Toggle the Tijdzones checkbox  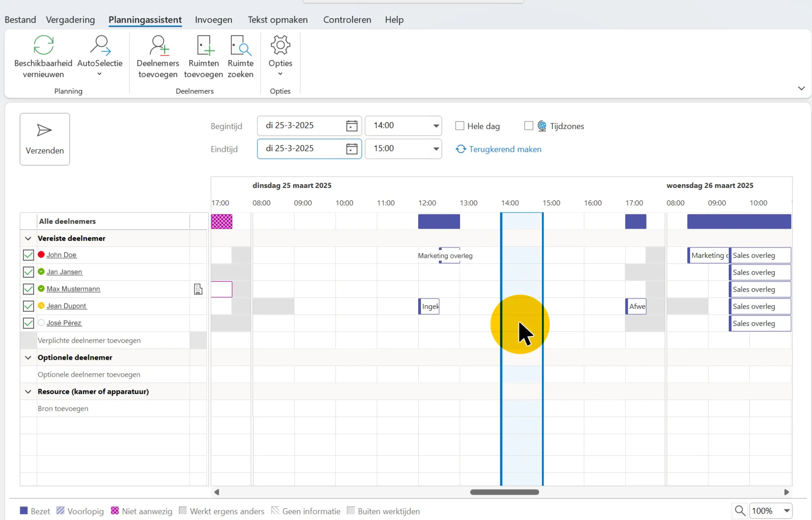point(529,126)
